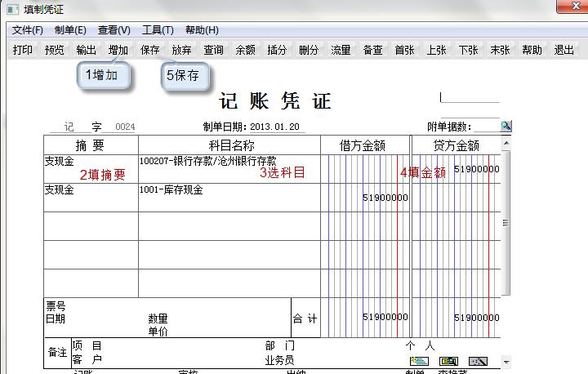Screen dimensions: 588x374
Task: Click the middle yellow icon at bottom right
Action: pos(448,361)
